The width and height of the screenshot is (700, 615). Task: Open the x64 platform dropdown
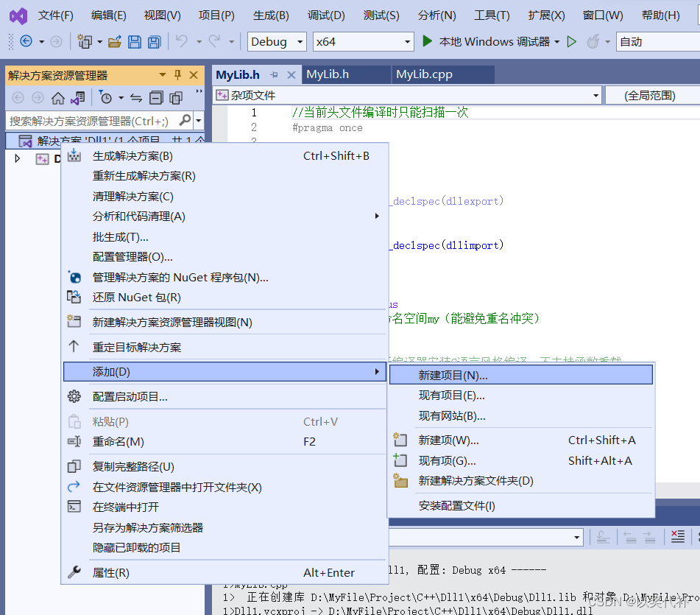363,42
